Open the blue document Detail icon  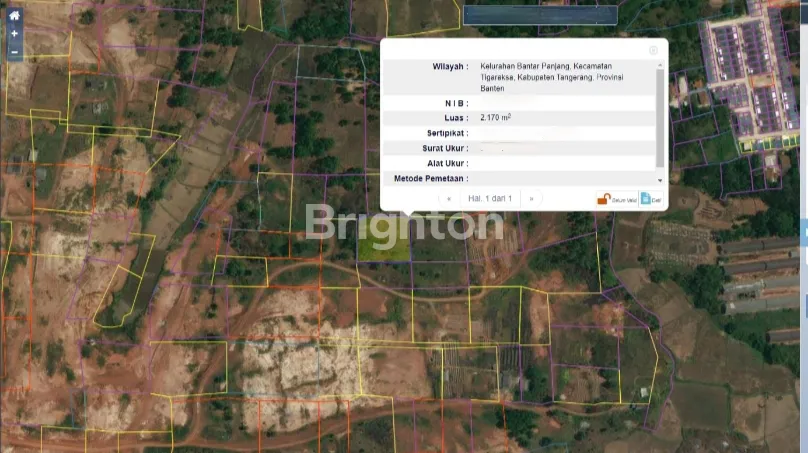(649, 199)
